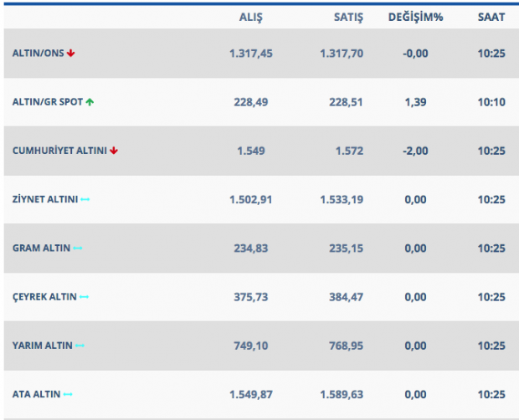This screenshot has width=519, height=420.
Task: Click the sideways arrow next to ÇEYREK ALTIN
Action: click(84, 297)
